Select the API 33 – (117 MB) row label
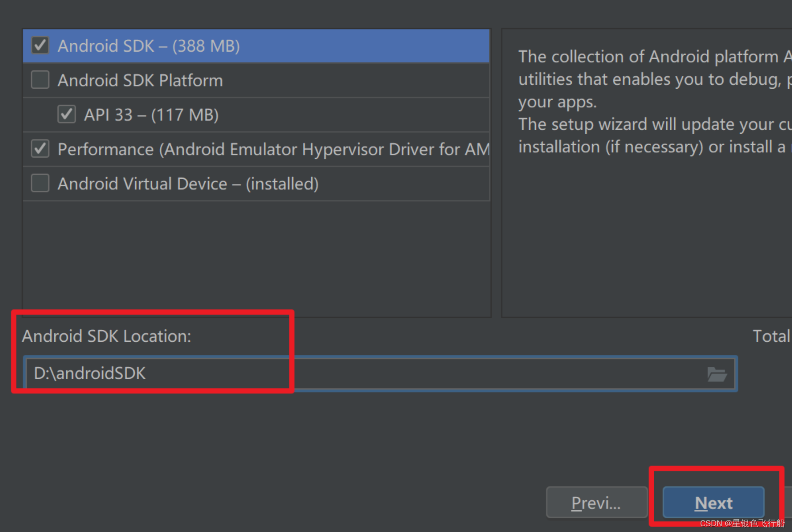 point(151,115)
